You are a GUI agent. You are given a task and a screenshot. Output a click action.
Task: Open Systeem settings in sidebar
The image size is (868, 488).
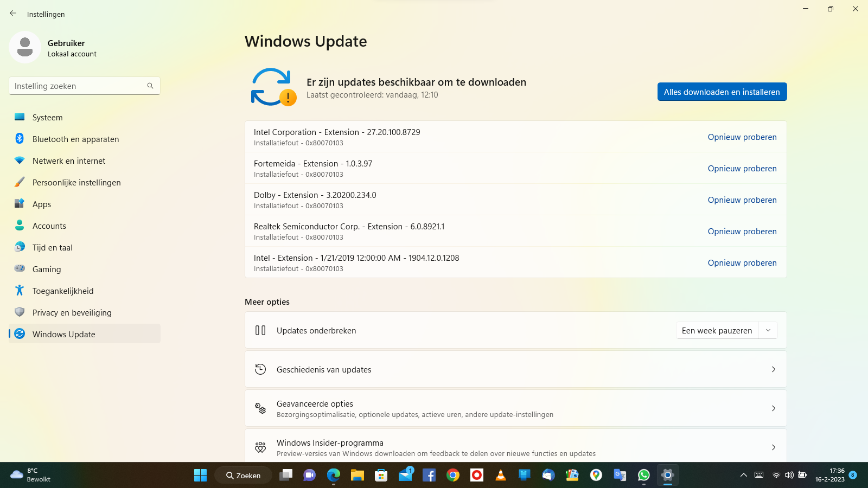[x=85, y=117]
